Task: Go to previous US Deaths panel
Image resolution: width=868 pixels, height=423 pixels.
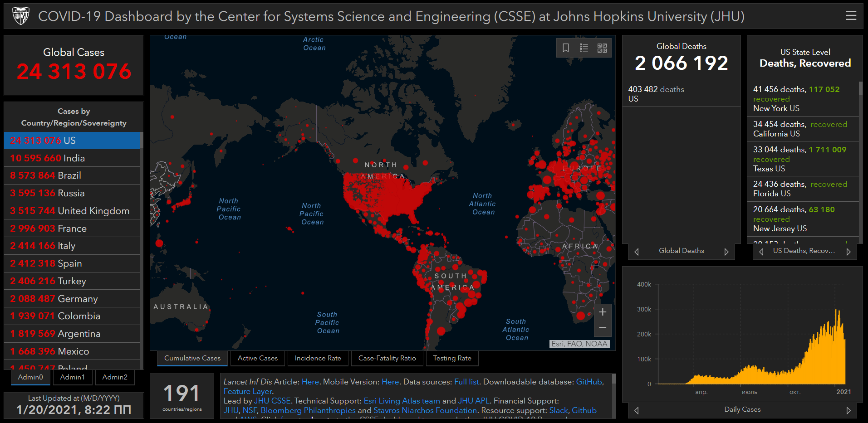Action: click(761, 252)
